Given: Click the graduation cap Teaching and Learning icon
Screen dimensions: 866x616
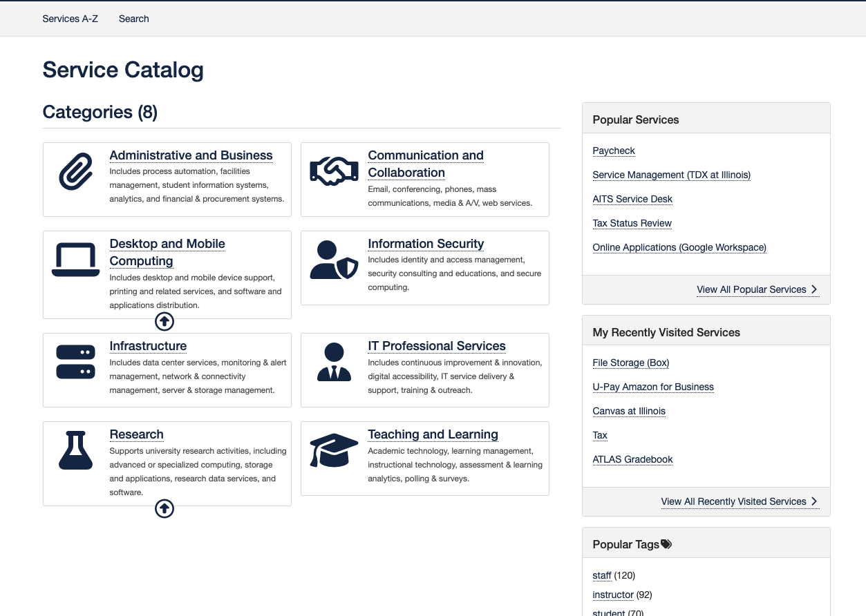Looking at the screenshot, I should [x=334, y=450].
